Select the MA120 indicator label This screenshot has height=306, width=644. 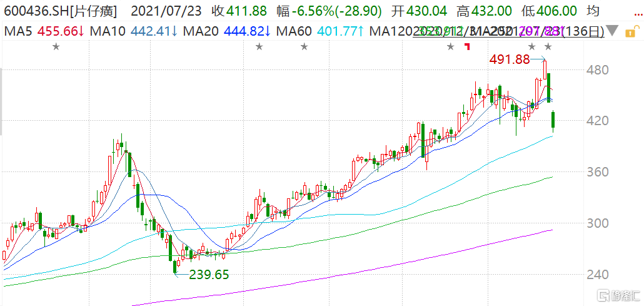click(x=391, y=31)
